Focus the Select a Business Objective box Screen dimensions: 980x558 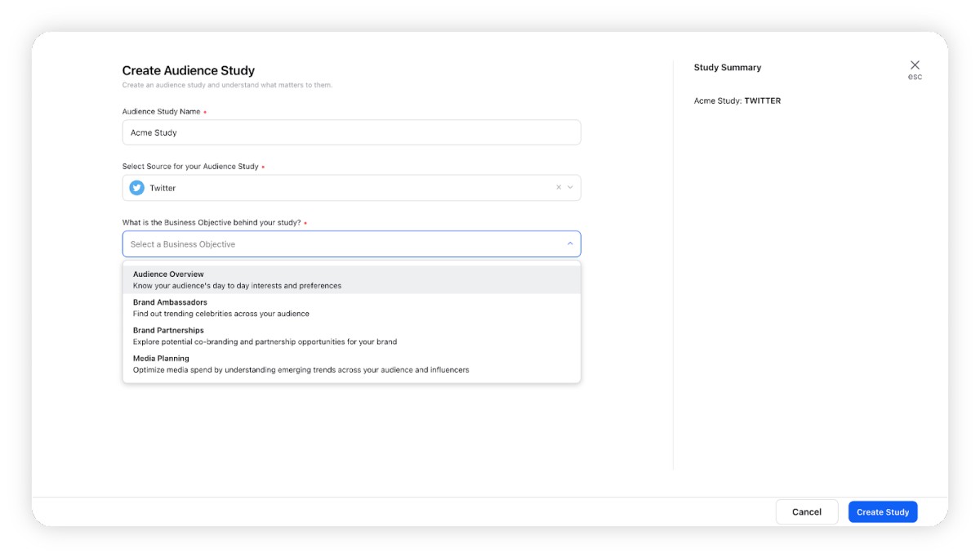click(x=351, y=243)
